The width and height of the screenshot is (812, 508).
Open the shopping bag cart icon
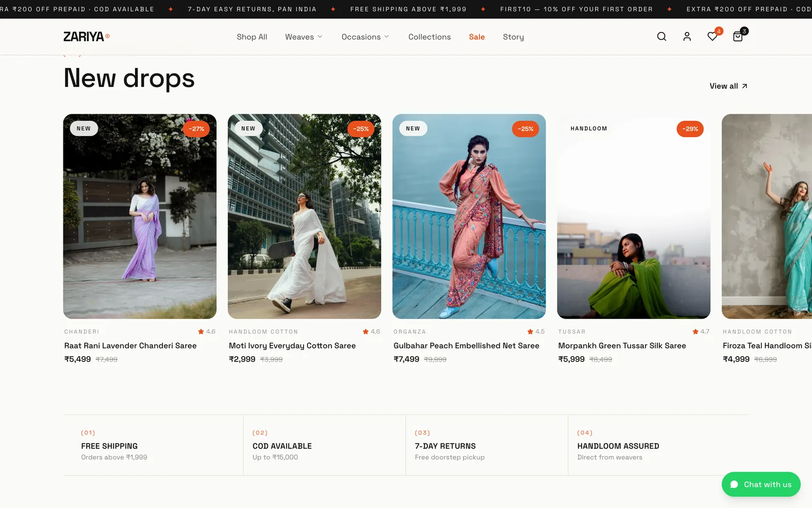click(738, 37)
